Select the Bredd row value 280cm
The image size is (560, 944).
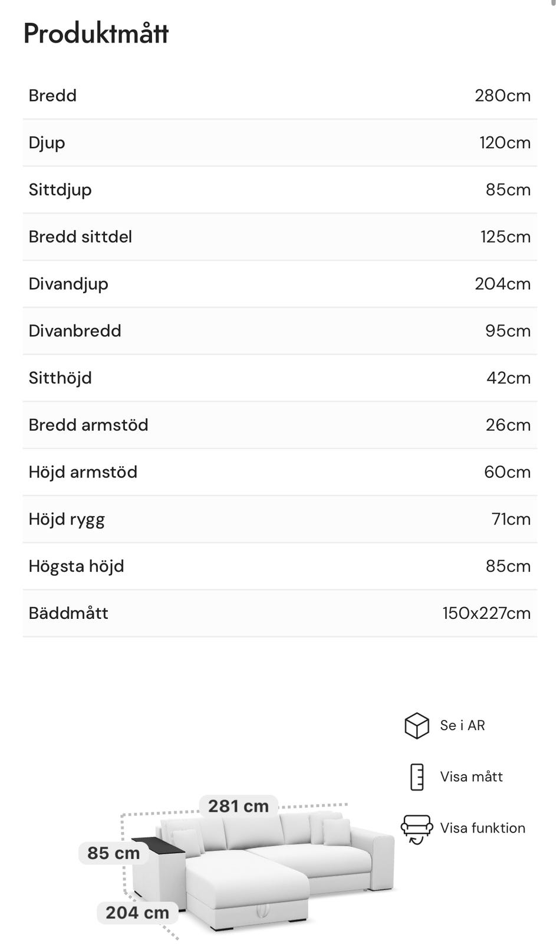tap(502, 96)
